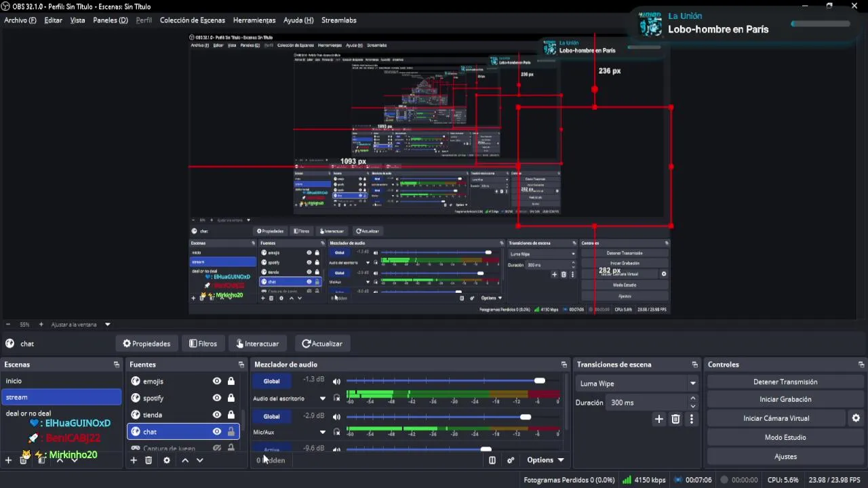Open transition properties three-dot menu
Viewport: 868px width, 488px height.
(x=692, y=420)
